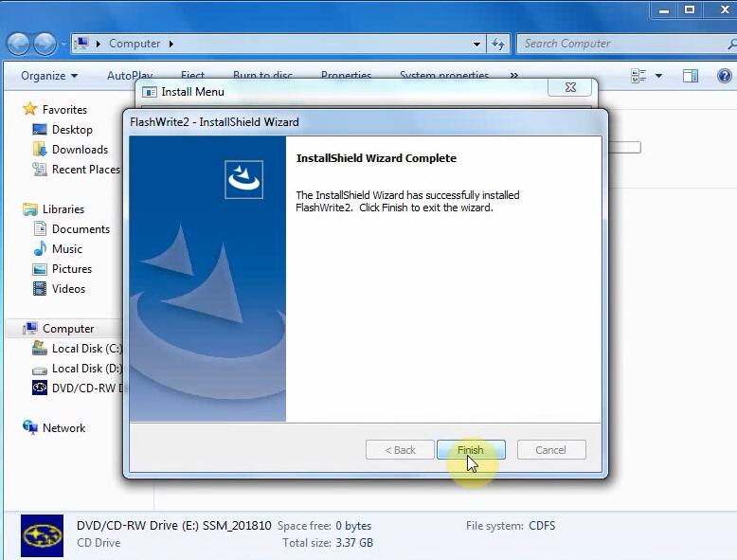The width and height of the screenshot is (737, 560).
Task: Open Local Disk (D:) in navigation pane
Action: [x=87, y=369]
